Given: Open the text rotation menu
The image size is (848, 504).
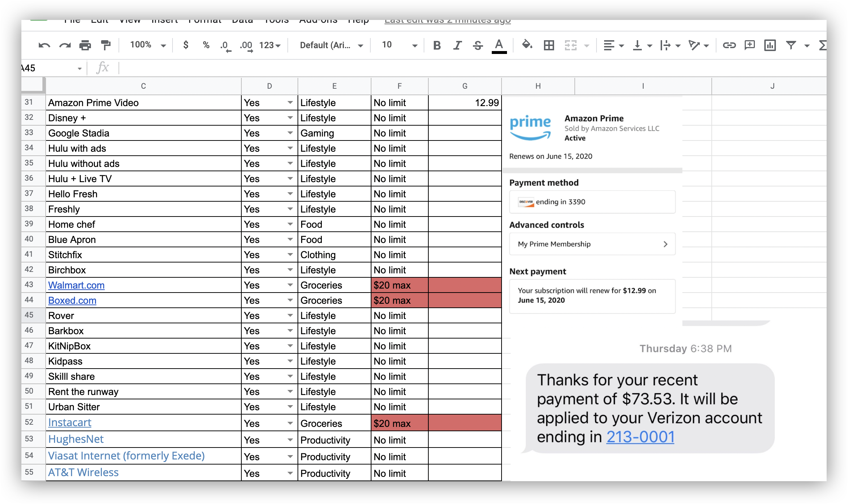Looking at the screenshot, I should pos(699,45).
